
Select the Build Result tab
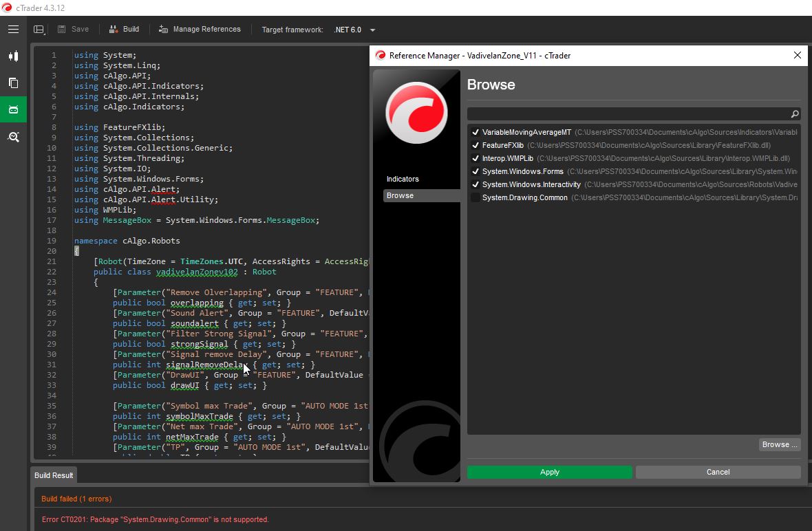pyautogui.click(x=54, y=475)
